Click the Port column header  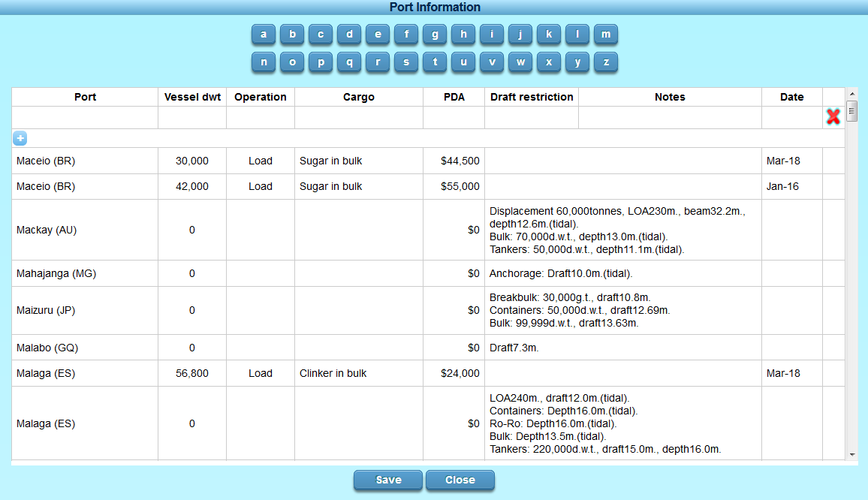pyautogui.click(x=85, y=97)
